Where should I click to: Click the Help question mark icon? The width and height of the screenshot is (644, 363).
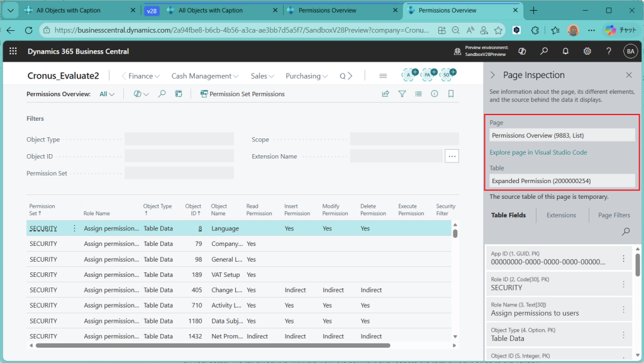608,52
